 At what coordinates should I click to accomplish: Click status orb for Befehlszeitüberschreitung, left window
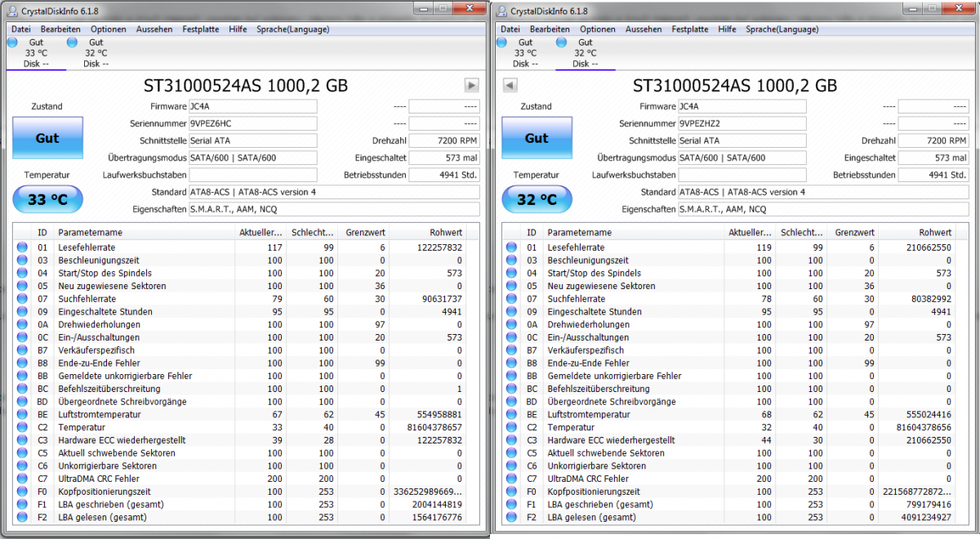pos(22,389)
